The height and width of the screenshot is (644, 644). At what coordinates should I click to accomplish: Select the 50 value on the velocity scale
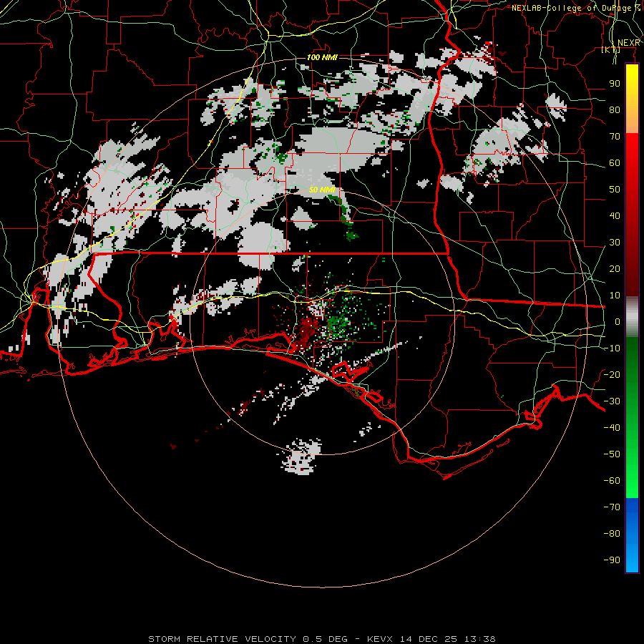coord(615,190)
